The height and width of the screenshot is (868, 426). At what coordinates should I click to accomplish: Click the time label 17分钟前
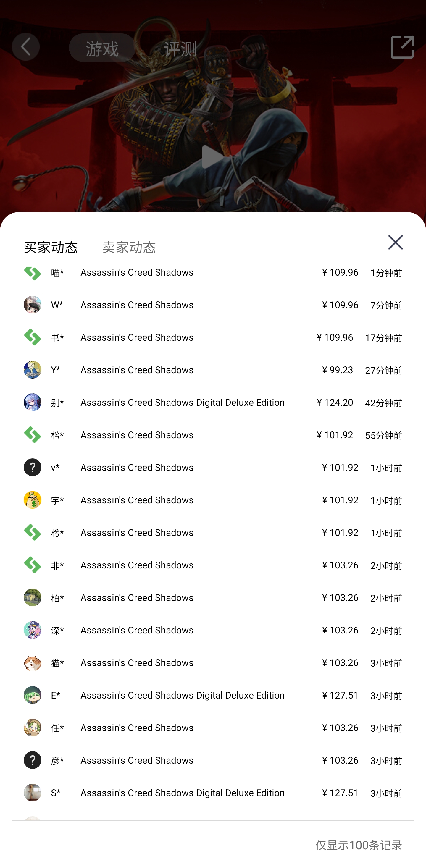[383, 338]
